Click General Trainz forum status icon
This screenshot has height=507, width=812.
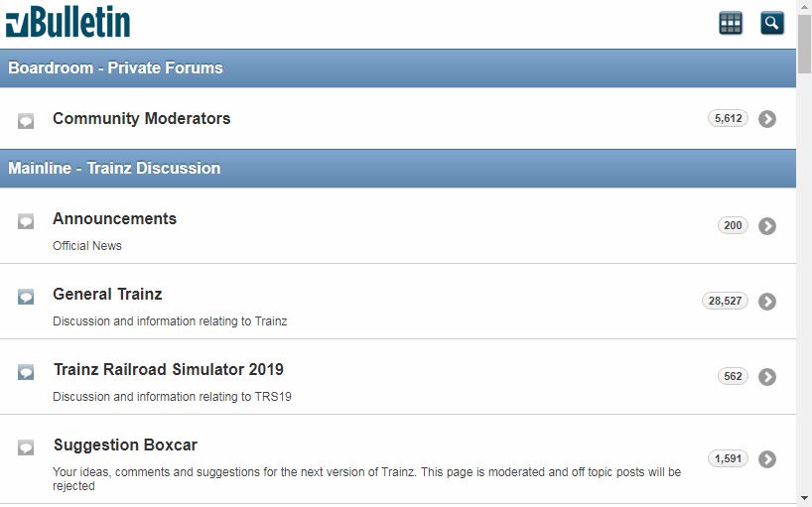pyautogui.click(x=26, y=297)
